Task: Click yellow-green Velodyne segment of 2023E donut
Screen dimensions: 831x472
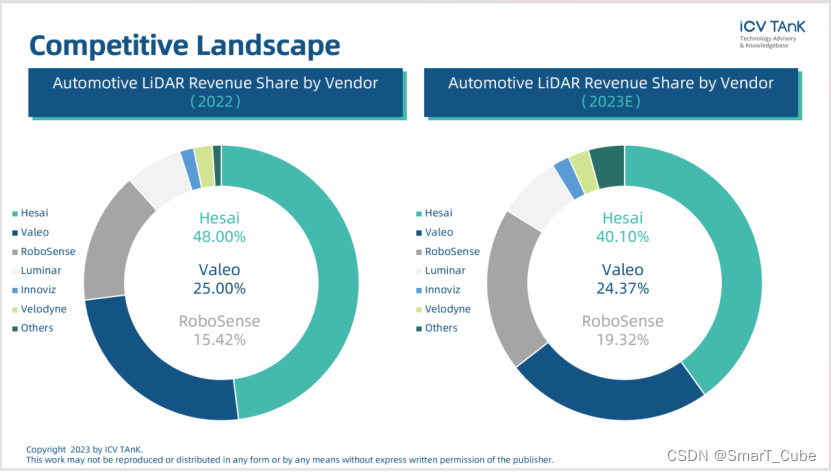Action: click(x=584, y=172)
